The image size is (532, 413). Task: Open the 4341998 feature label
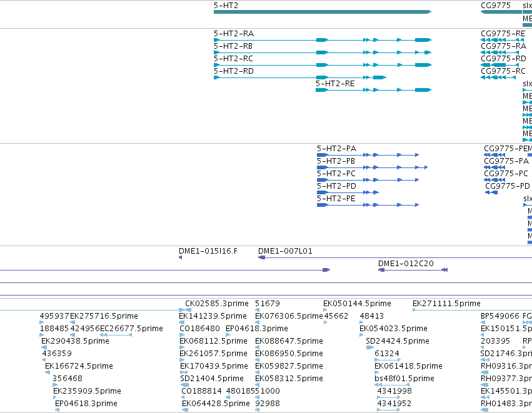394,392
